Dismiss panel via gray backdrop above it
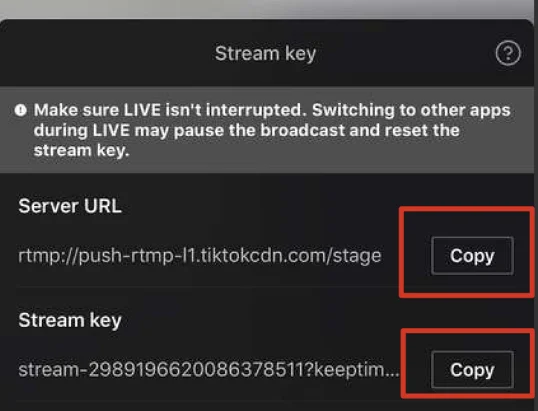Viewport: 538px width, 411px height. tap(269, 9)
